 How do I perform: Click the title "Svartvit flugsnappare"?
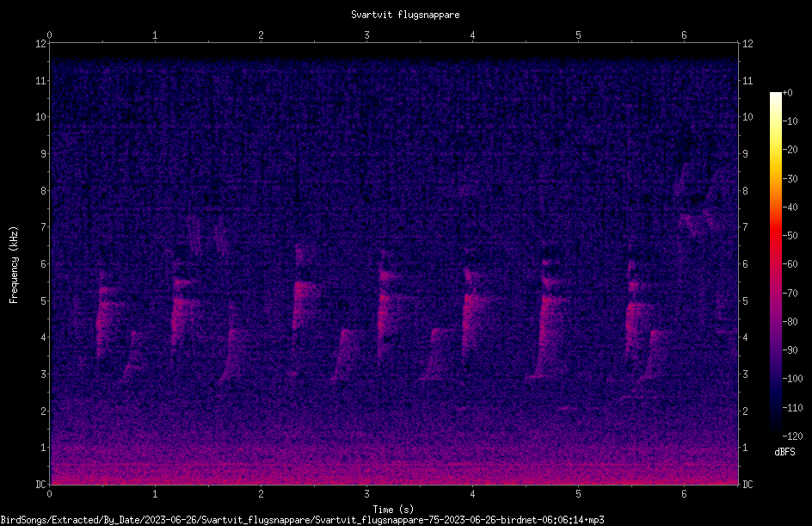click(405, 15)
